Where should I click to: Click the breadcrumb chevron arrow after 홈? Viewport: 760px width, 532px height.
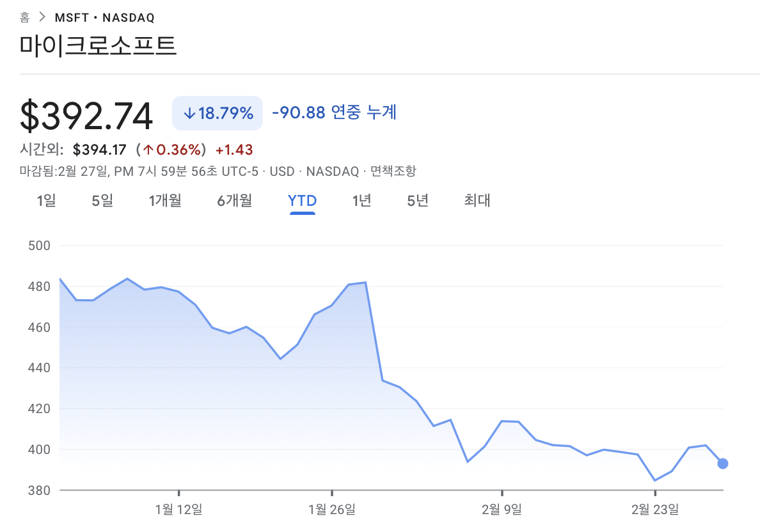coord(42,17)
